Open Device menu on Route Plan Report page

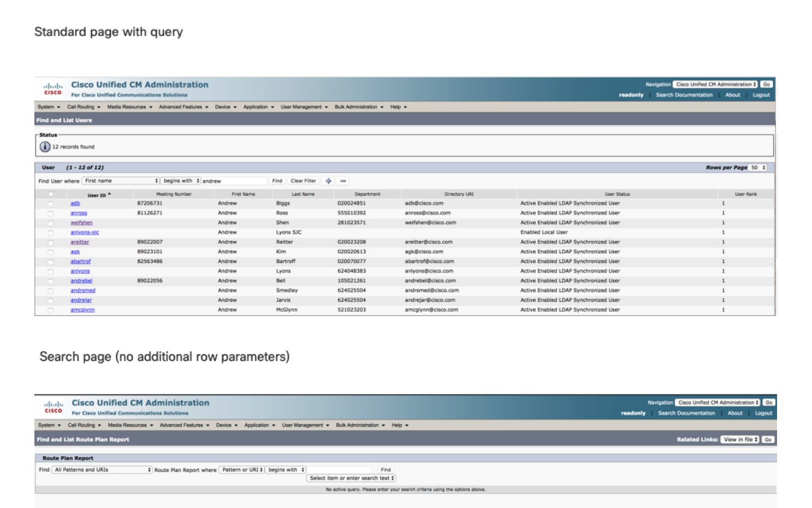click(227, 425)
